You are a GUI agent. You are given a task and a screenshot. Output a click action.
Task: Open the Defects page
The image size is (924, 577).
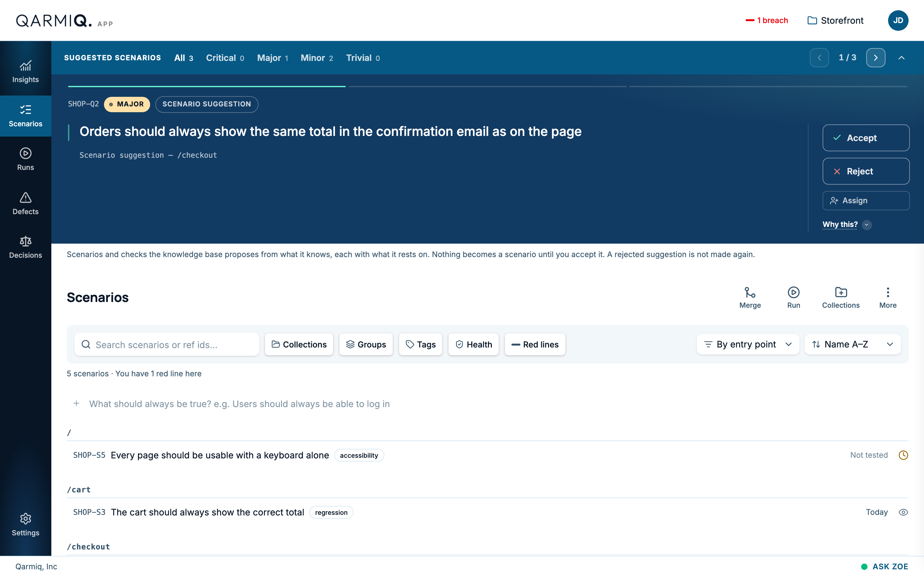[25, 204]
